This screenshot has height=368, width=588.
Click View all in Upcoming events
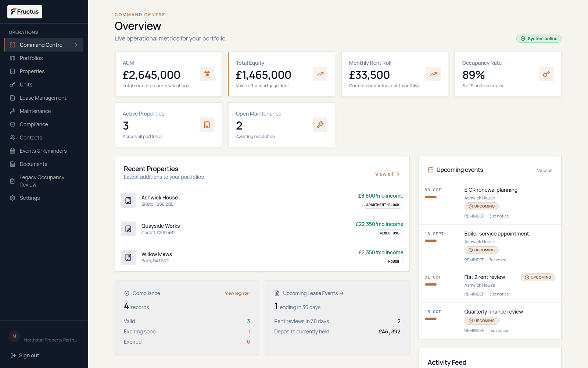tap(545, 171)
